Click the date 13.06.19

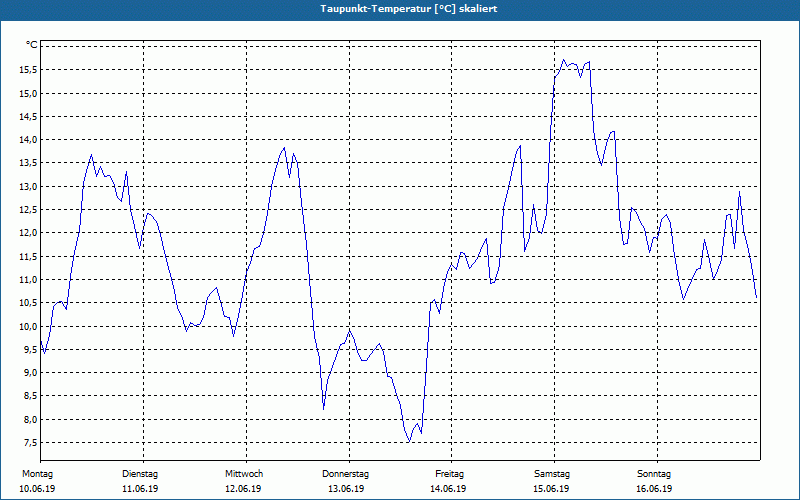pos(346,489)
